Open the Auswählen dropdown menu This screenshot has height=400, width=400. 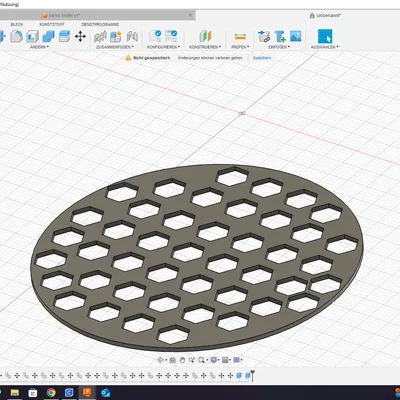(x=324, y=47)
